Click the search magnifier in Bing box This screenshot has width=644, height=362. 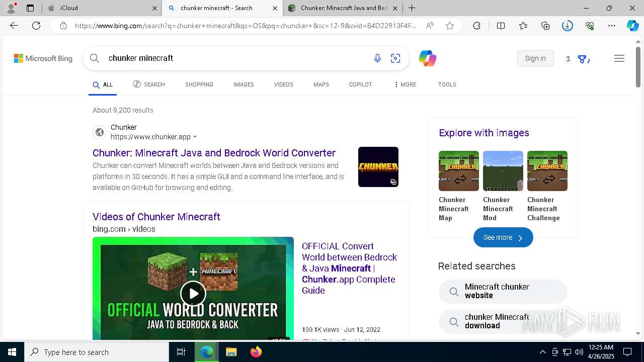[94, 58]
